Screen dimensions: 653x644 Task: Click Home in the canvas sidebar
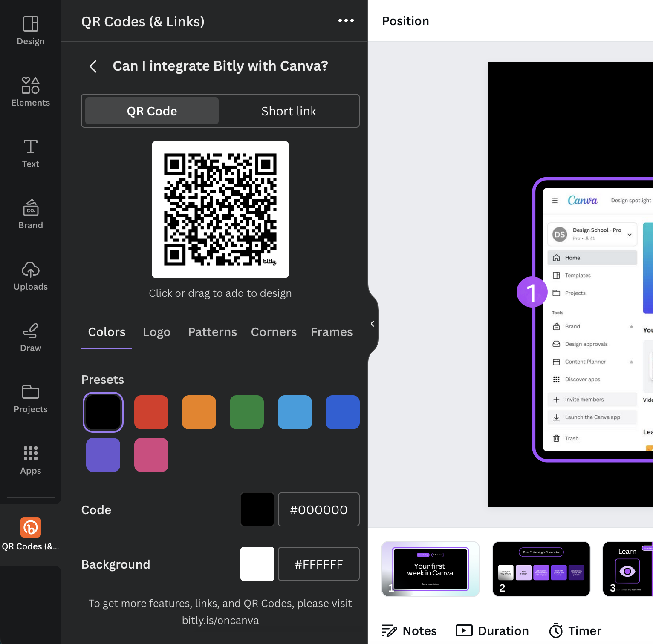click(592, 258)
